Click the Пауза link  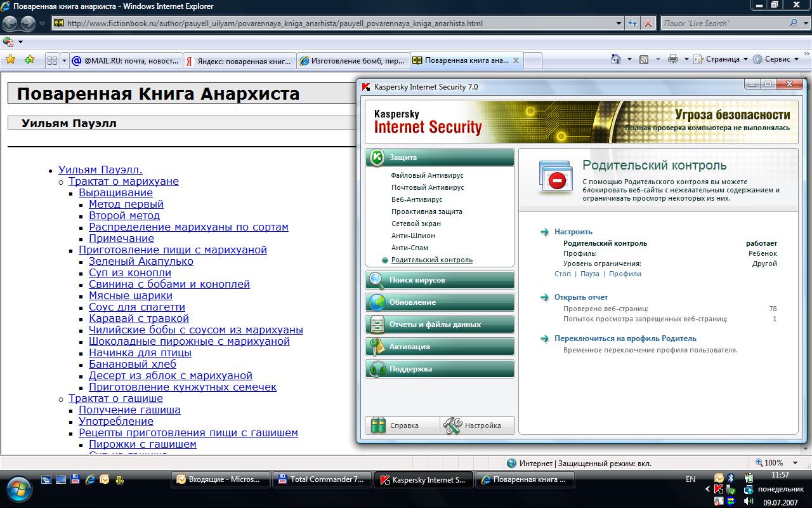point(590,274)
